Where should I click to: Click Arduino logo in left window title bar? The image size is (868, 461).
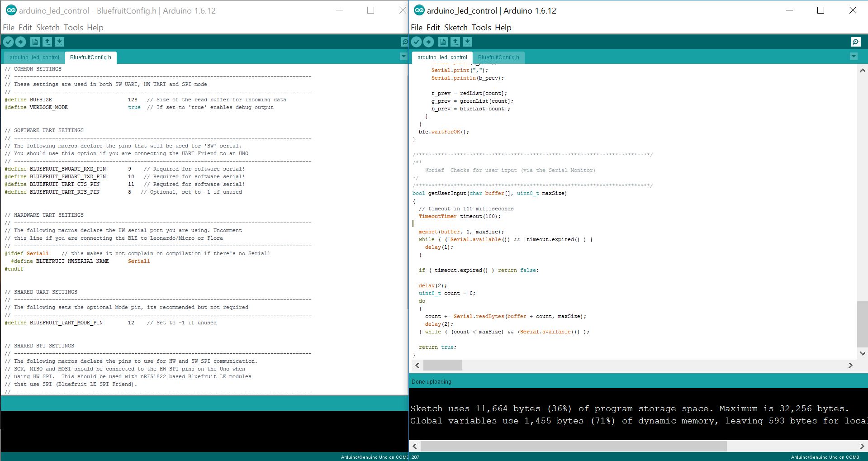click(11, 10)
